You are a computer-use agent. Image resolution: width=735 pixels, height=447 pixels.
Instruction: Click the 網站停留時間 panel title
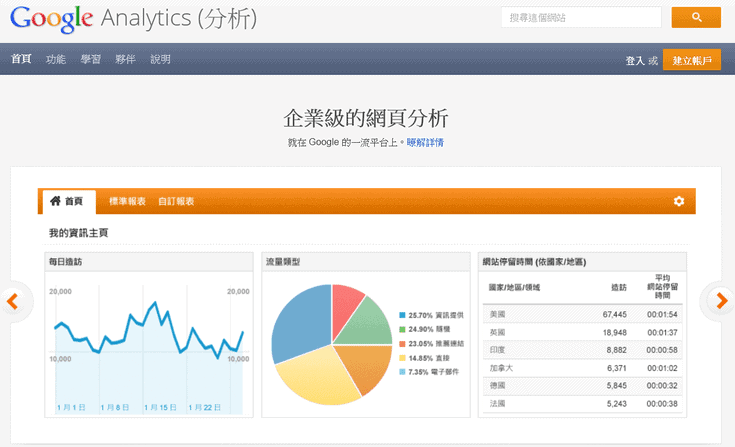534,262
